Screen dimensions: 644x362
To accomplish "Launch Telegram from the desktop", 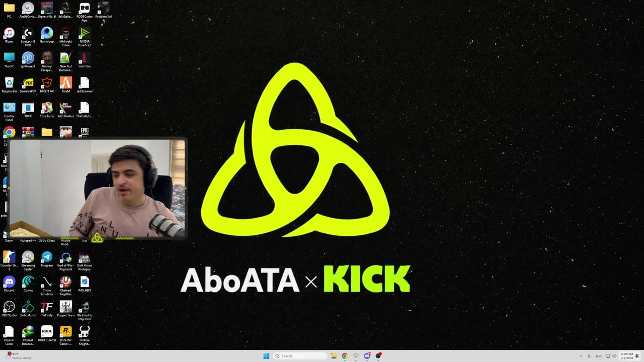I will point(47,259).
